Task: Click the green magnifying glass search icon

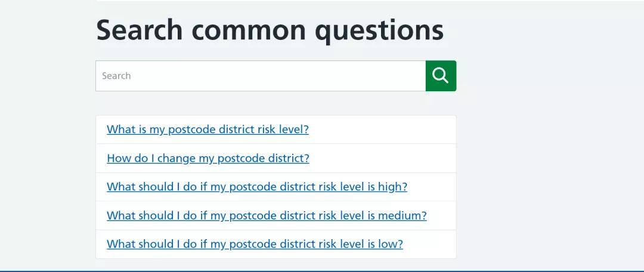Action: tap(441, 76)
